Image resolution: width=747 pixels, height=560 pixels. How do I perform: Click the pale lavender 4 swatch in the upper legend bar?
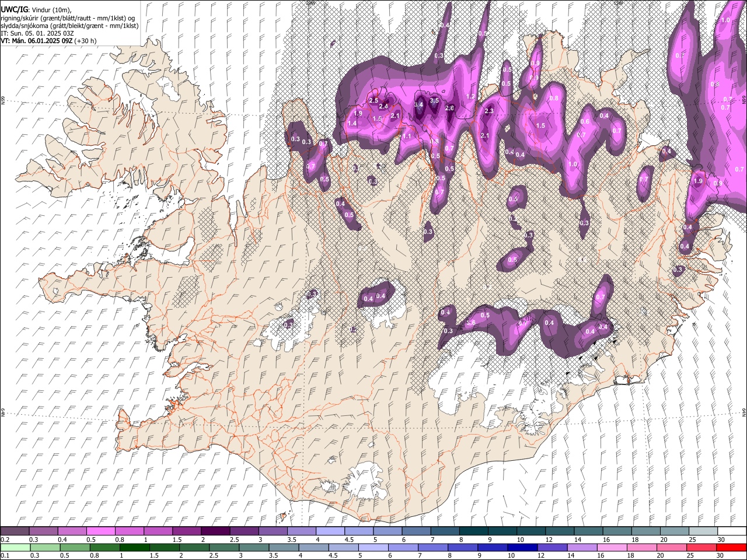click(x=330, y=531)
